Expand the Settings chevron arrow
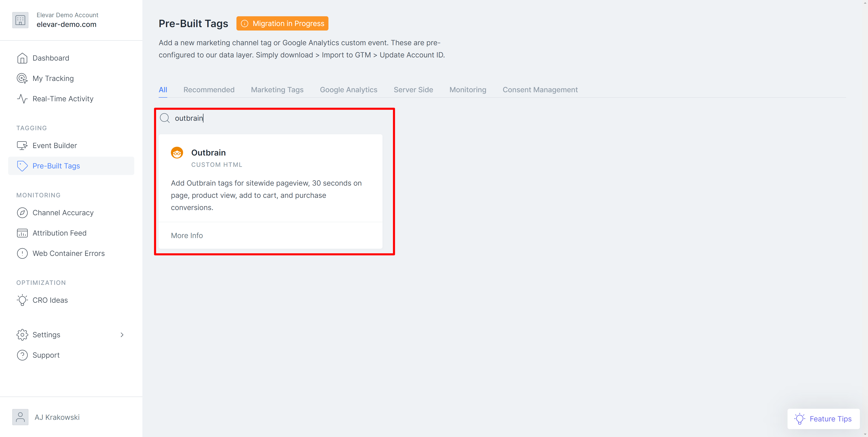Image resolution: width=868 pixels, height=437 pixels. (x=122, y=335)
